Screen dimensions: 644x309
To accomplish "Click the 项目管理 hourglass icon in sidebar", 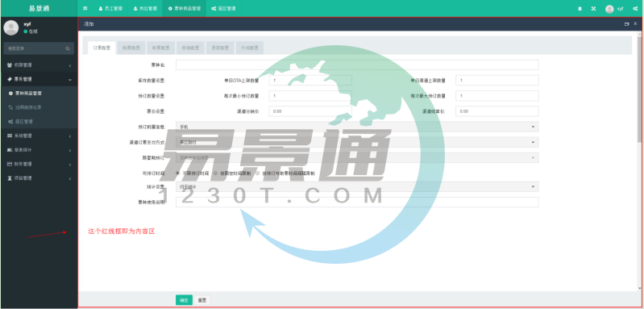I will tap(10, 178).
